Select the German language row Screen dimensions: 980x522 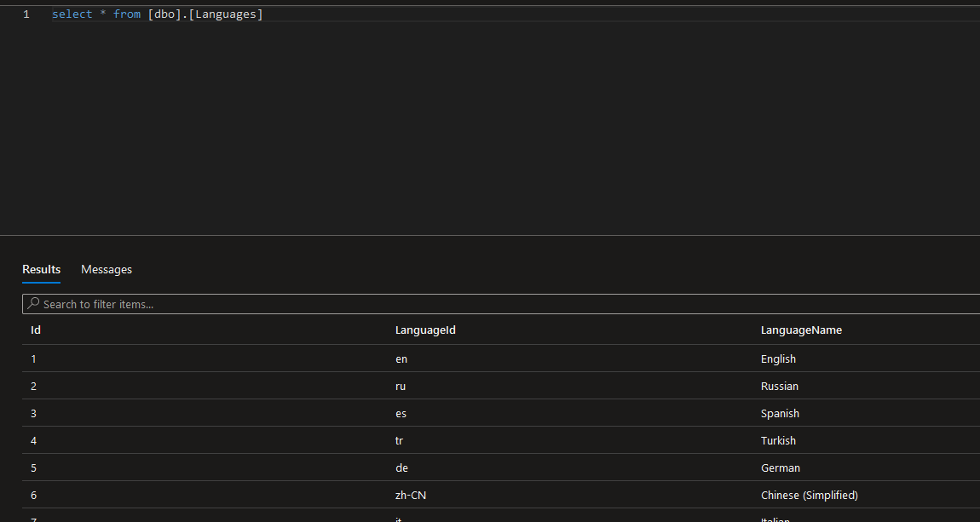(781, 468)
